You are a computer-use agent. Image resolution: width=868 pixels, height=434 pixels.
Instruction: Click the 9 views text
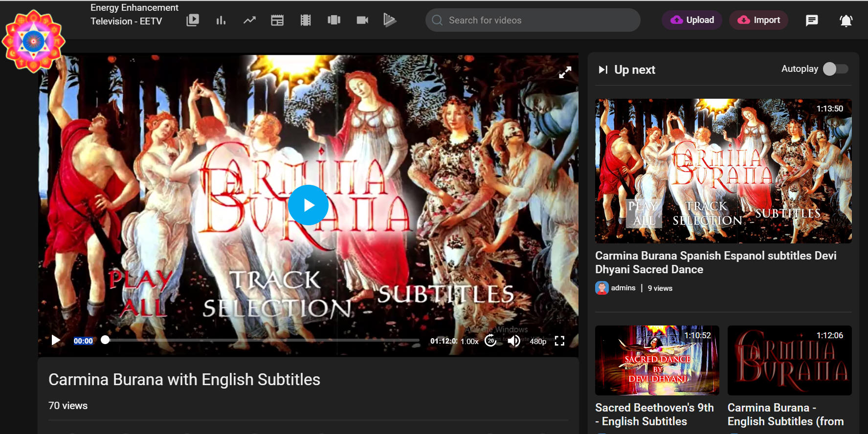click(660, 288)
